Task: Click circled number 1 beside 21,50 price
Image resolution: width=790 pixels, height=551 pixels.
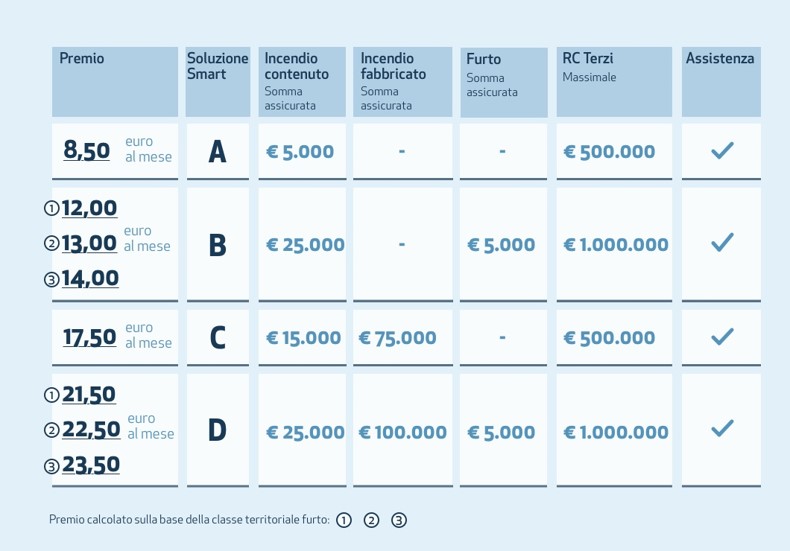Action: pyautogui.click(x=52, y=396)
